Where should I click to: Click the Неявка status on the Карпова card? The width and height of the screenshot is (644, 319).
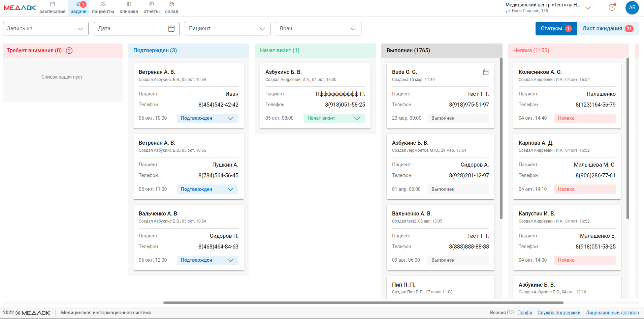tap(585, 189)
